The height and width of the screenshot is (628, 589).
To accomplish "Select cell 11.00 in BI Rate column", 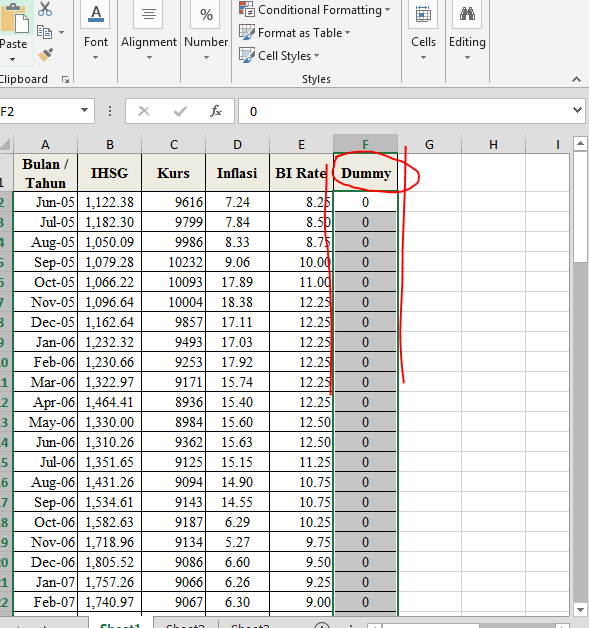I will [x=302, y=282].
